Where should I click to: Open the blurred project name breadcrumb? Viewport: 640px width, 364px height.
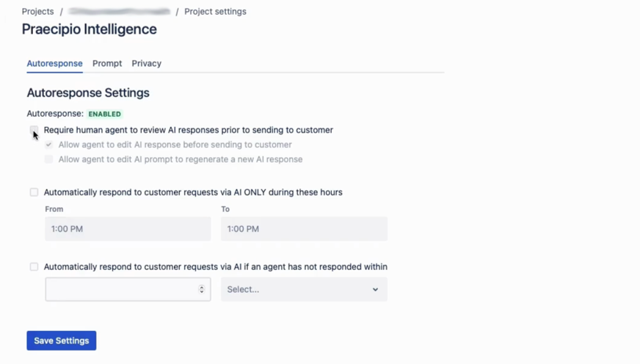point(119,12)
